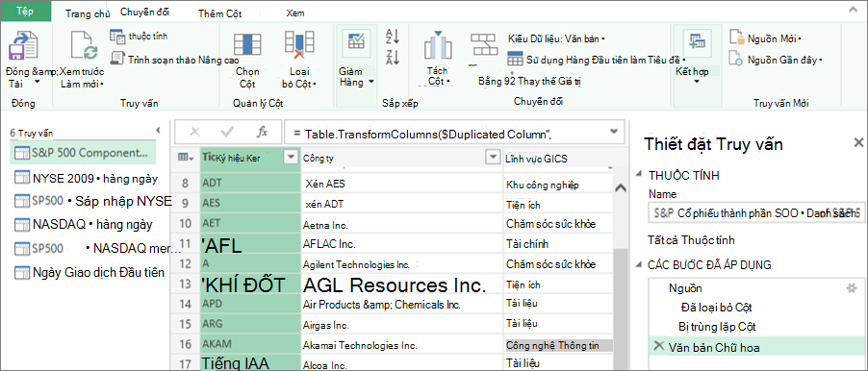Screen dimensions: 868x371
Task: Click the Đóng & Tải save icon
Action: [x=23, y=46]
